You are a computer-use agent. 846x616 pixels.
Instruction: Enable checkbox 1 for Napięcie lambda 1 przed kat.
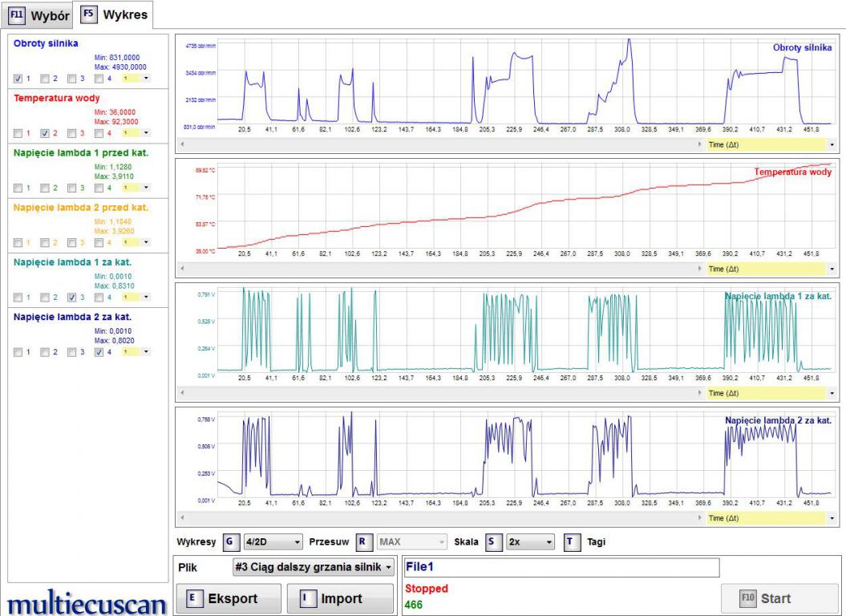pyautogui.click(x=18, y=188)
